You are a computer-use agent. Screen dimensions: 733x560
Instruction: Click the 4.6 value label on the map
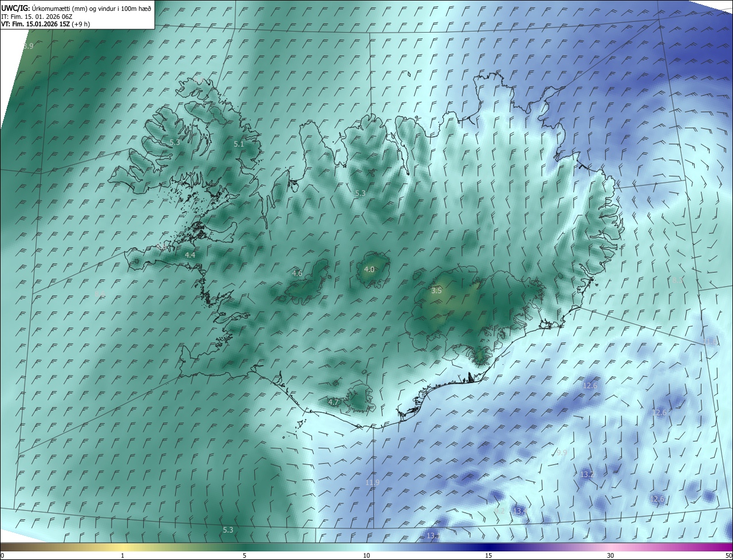click(x=297, y=274)
